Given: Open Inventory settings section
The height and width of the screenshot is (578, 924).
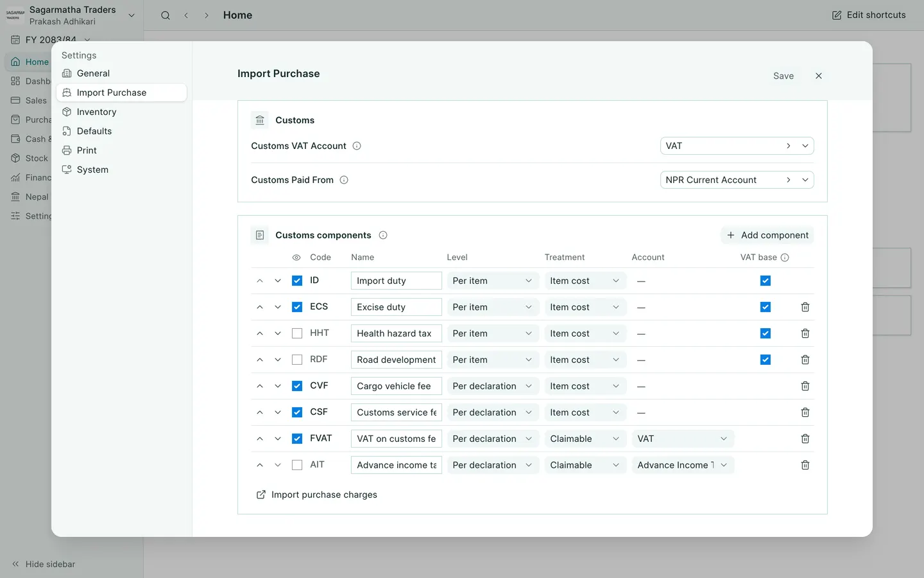Looking at the screenshot, I should click(122, 112).
